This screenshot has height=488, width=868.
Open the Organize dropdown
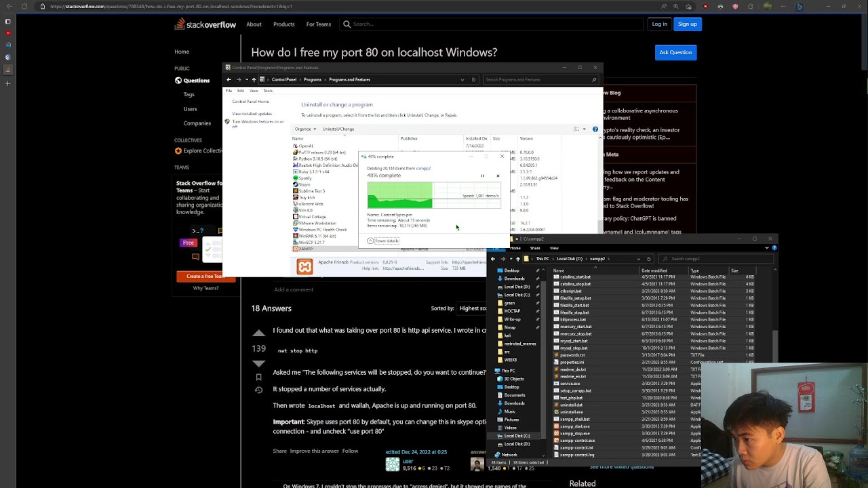click(304, 129)
